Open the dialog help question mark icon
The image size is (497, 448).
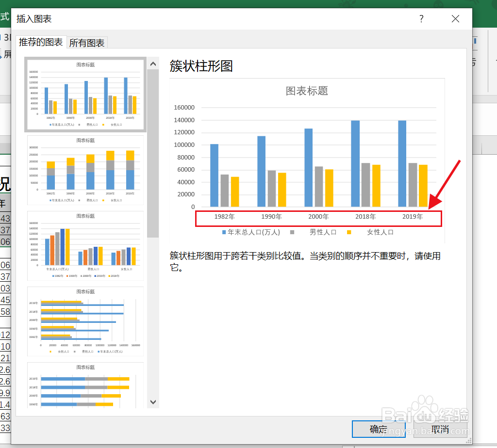(421, 18)
